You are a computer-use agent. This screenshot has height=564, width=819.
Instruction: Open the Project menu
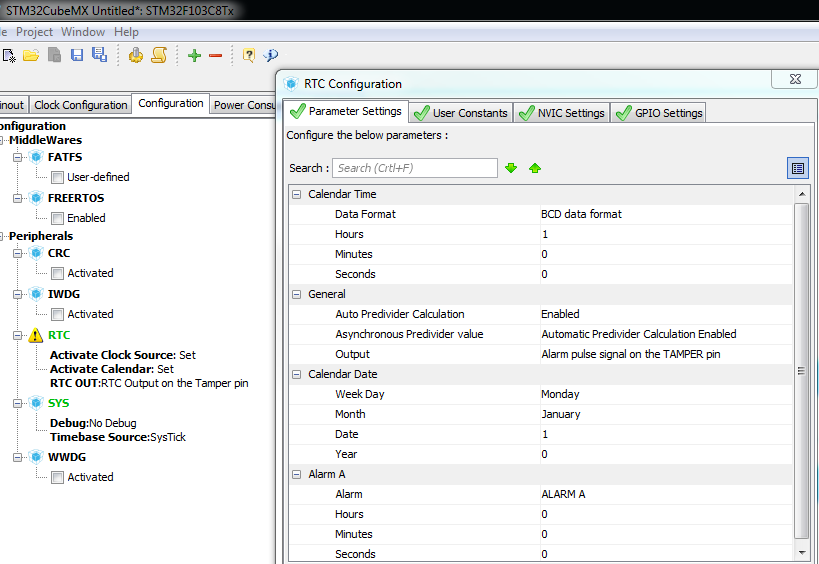point(34,32)
